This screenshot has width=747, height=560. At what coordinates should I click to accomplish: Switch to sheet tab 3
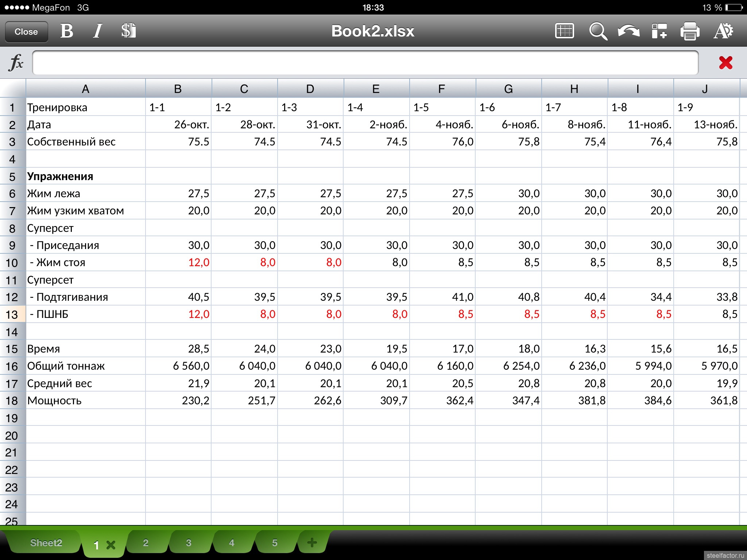pyautogui.click(x=189, y=543)
